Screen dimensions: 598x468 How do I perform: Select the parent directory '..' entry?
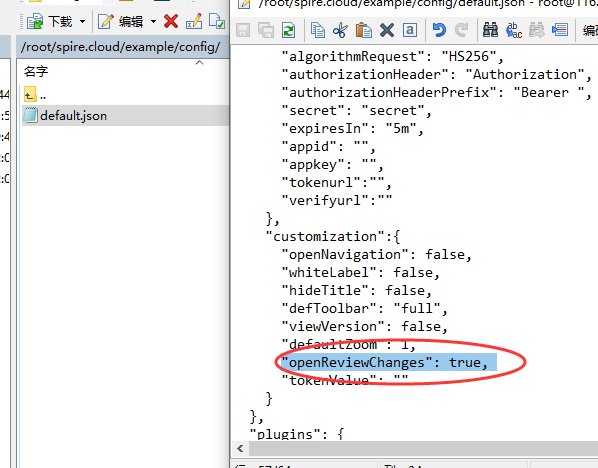(34, 95)
